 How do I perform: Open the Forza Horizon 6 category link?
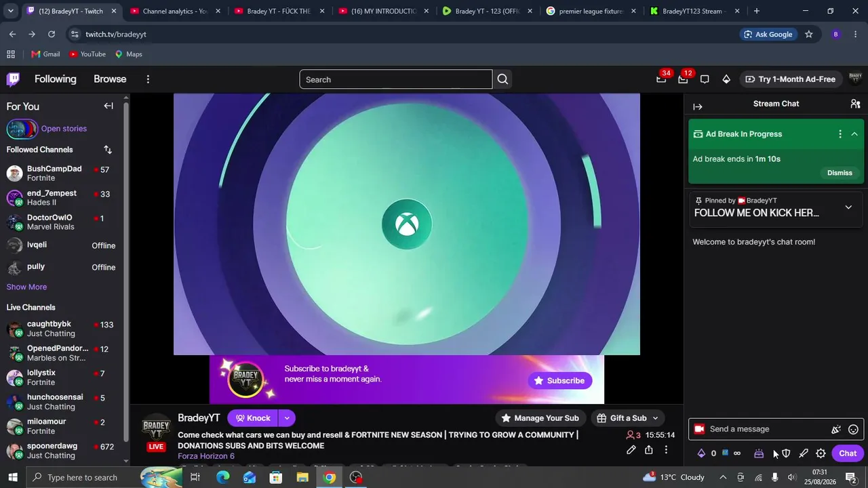(206, 456)
